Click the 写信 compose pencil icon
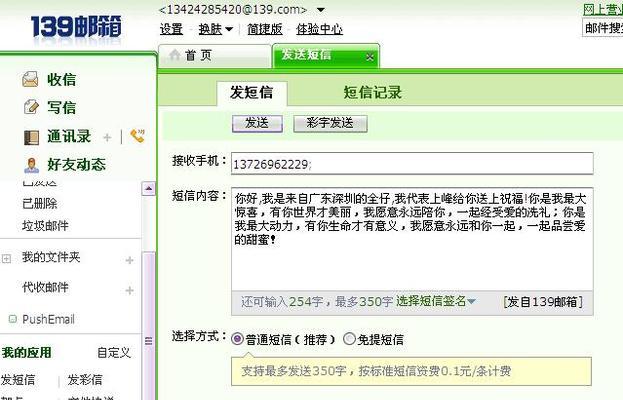The image size is (623, 400). point(31,107)
